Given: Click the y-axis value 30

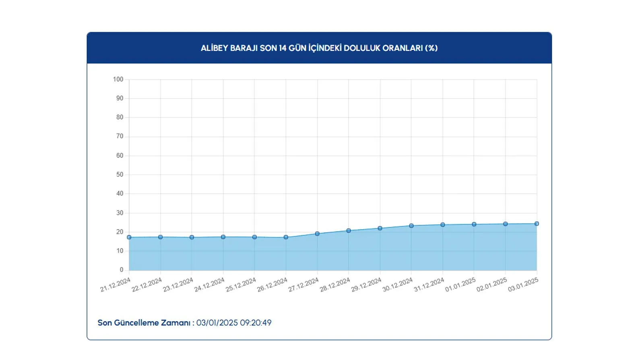Looking at the screenshot, I should coord(120,213).
